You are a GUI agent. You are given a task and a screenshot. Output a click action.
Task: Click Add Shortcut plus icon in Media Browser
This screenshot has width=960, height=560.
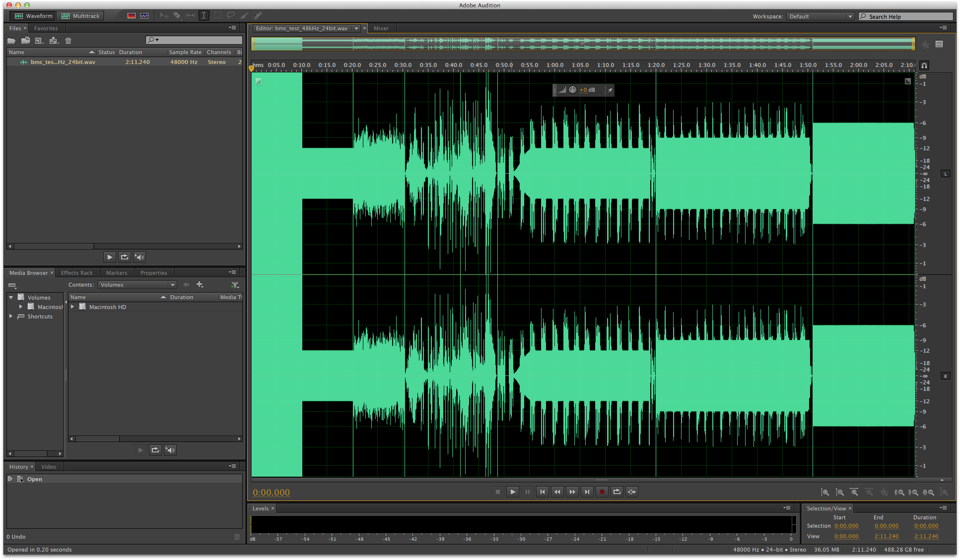point(200,285)
